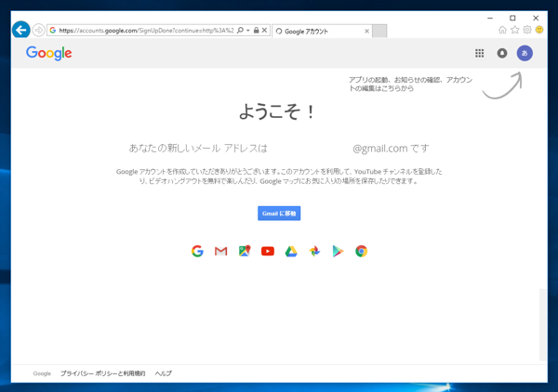Click the Google Maps icon

(245, 251)
